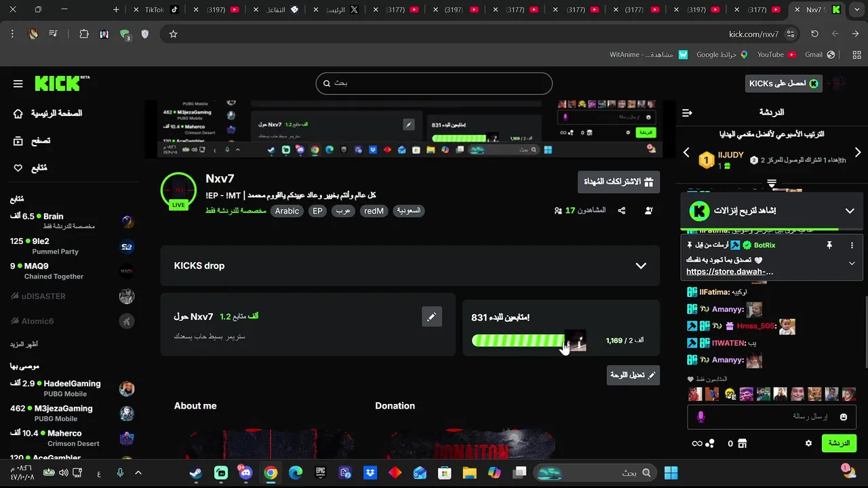Select the redM category tag
Screen dimensions: 868x488
click(374, 211)
